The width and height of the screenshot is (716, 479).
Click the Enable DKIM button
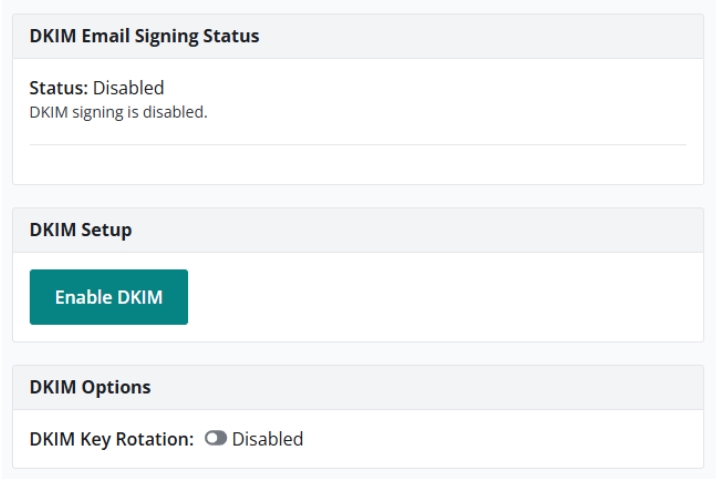(109, 297)
